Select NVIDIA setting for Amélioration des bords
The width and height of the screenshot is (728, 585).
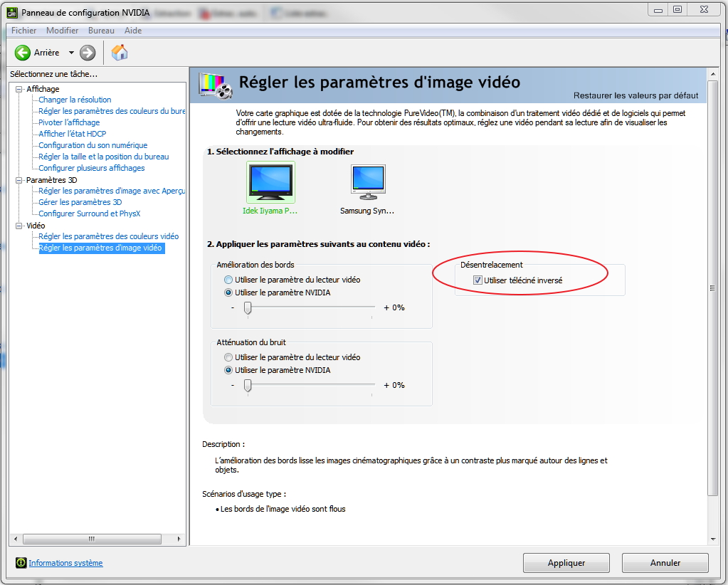pyautogui.click(x=228, y=292)
